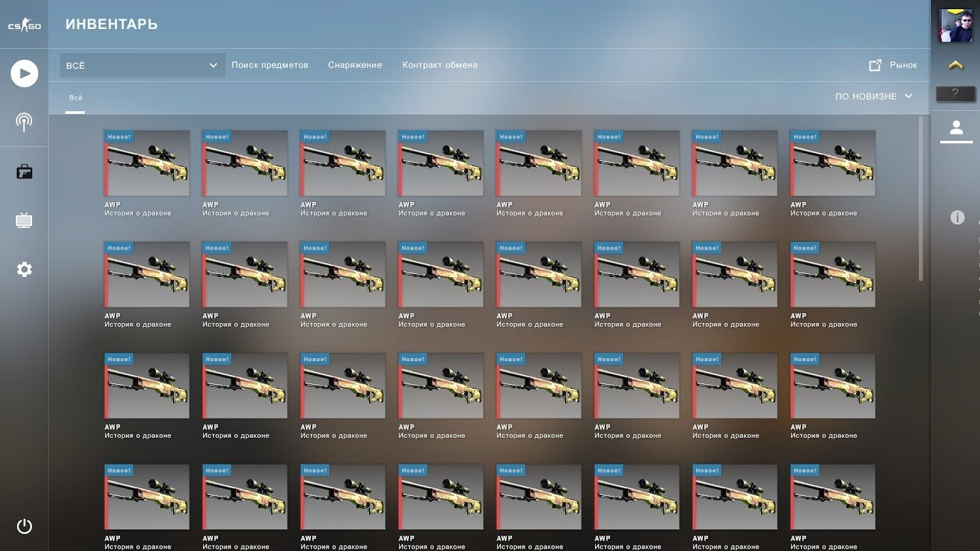Open the Watch TV icon

pos(24,221)
